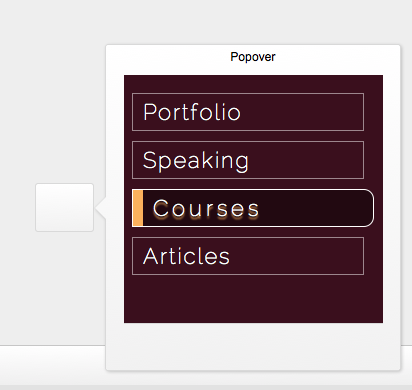412x390 pixels.
Task: Click the dark margin right of Portfolio box
Action: pos(373,112)
